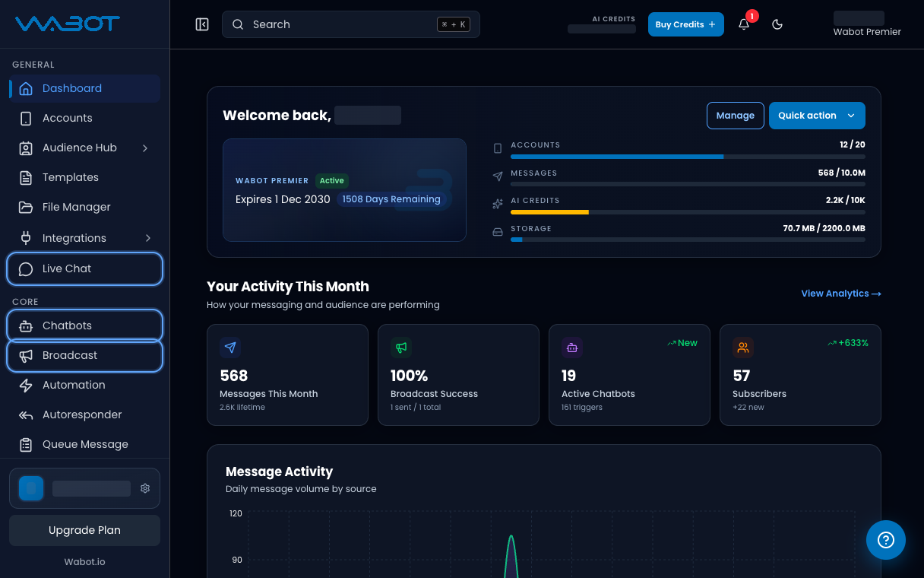
Task: Click the File Manager folder icon
Action: click(x=26, y=207)
